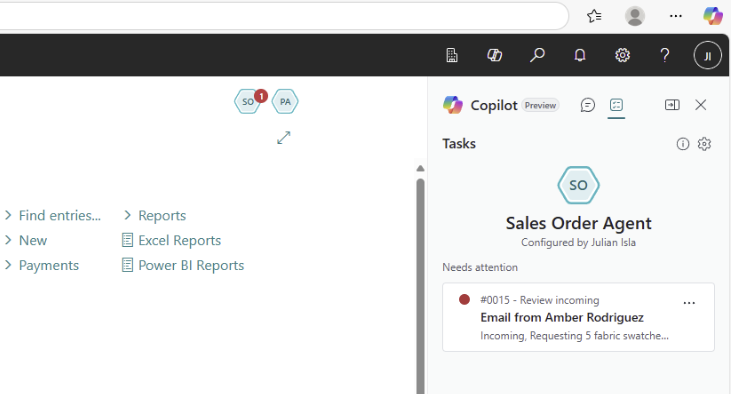The image size is (731, 394).
Task: Switch to Copilot chat tab
Action: coord(587,105)
